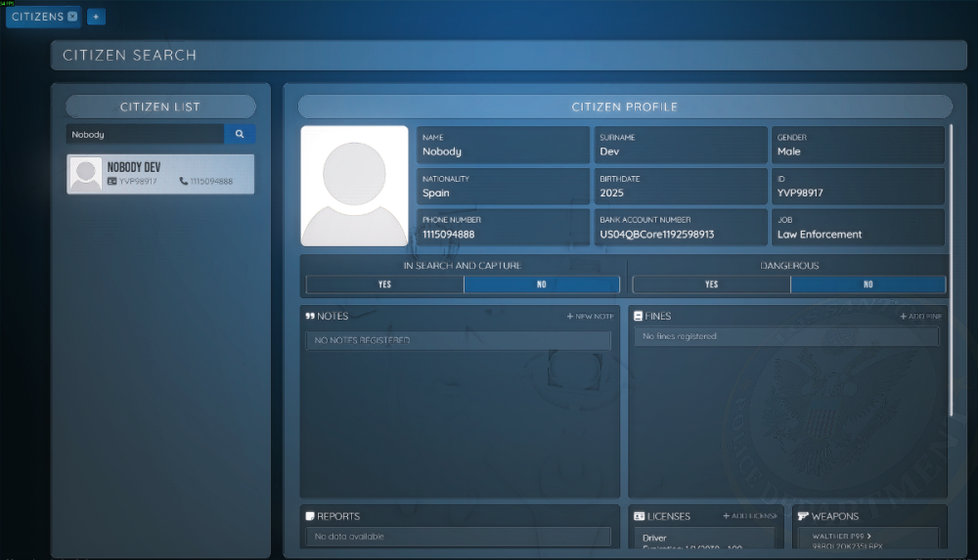The height and width of the screenshot is (560, 978).
Task: Switch to the Citizens tab
Action: [x=37, y=17]
